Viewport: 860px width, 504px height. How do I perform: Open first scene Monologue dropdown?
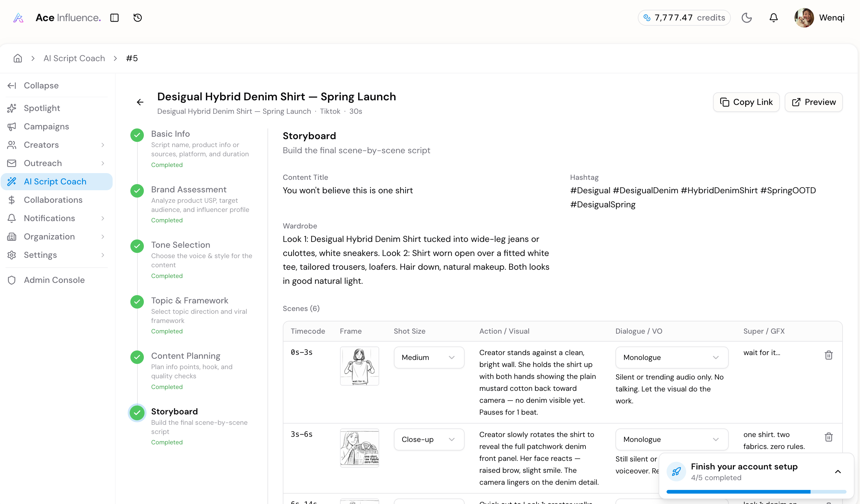click(x=671, y=358)
